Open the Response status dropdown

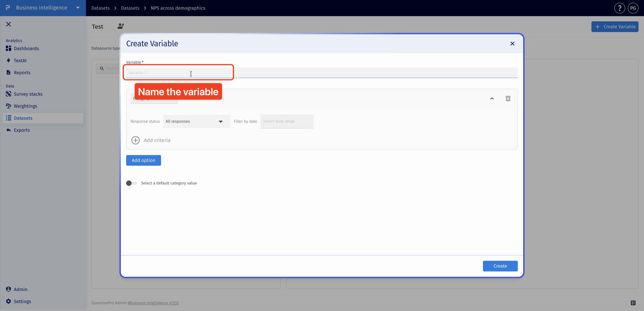point(196,121)
